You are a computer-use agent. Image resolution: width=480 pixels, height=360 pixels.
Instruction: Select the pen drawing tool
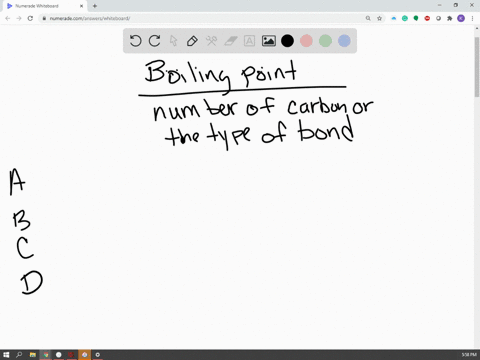tap(192, 41)
